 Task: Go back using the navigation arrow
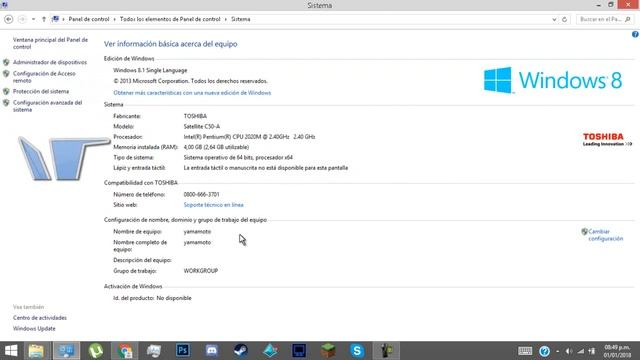[x=9, y=19]
